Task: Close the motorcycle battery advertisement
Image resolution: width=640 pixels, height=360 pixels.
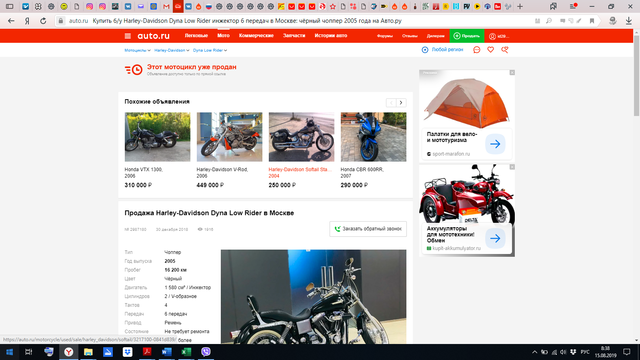Action: click(512, 167)
